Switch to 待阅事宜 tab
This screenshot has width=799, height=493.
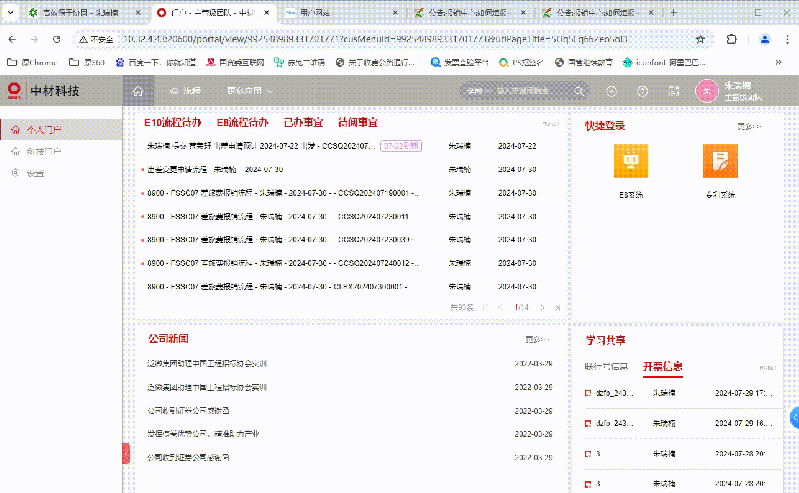[358, 122]
